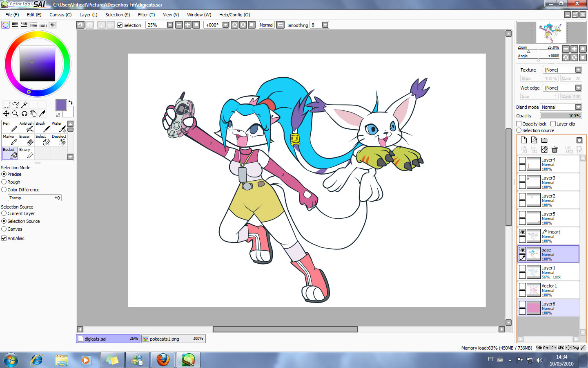Show Layer4 using its visibility box
This screenshot has height=368, width=588.
522,160
